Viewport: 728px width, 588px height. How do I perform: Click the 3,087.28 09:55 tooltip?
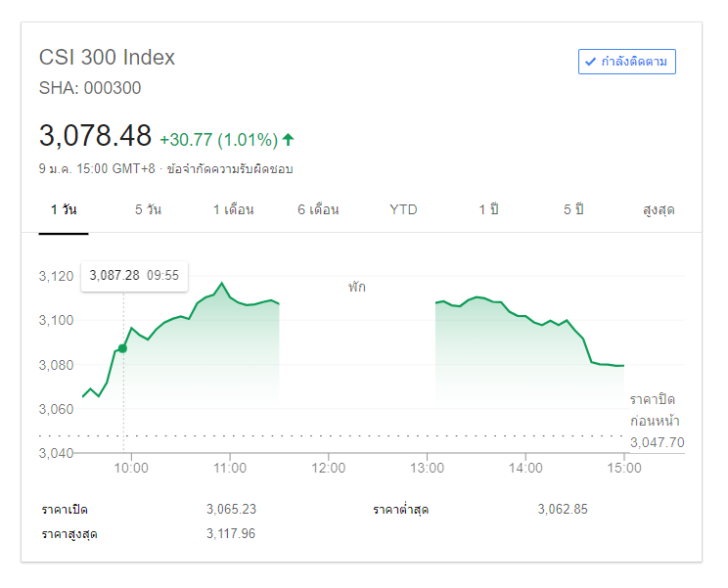point(134,277)
